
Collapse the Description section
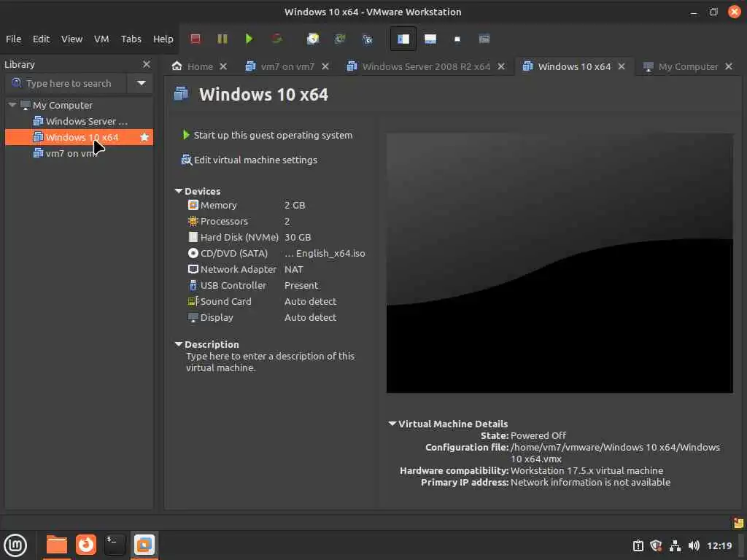click(x=179, y=344)
